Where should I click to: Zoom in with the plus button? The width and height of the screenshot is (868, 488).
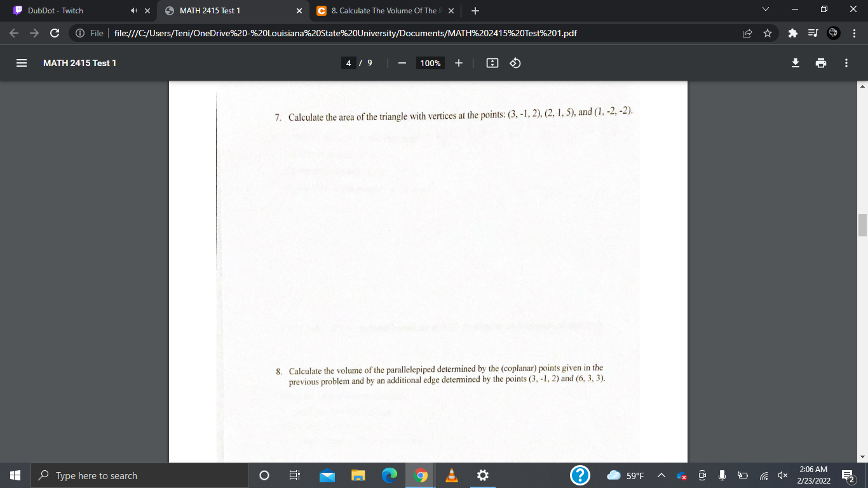459,63
